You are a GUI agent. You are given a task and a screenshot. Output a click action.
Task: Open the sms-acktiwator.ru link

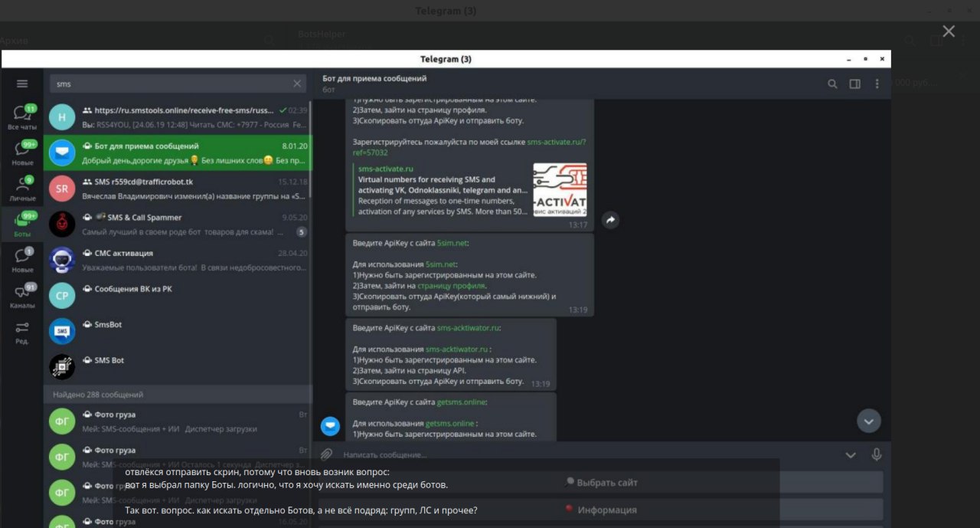(468, 327)
